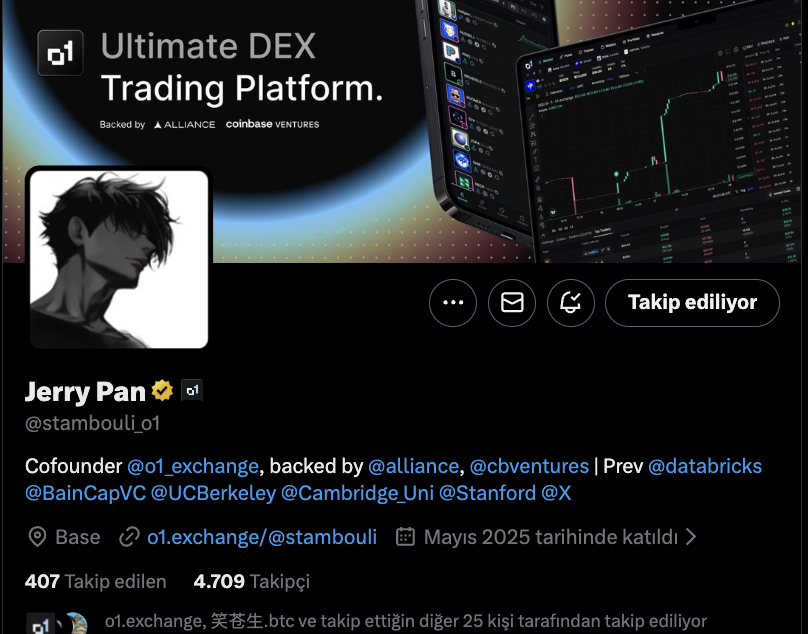The height and width of the screenshot is (634, 808).
Task: Click the Takip ediliyor following button
Action: 692,303
